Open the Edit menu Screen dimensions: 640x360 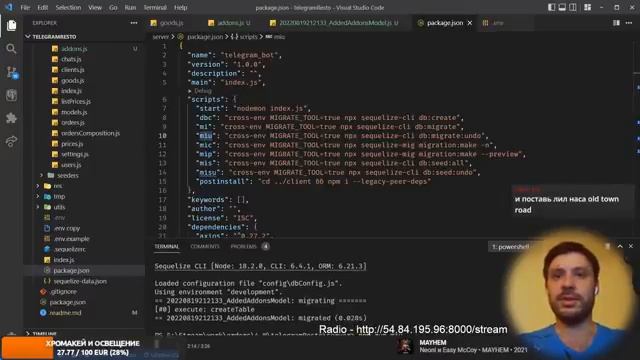click(x=42, y=7)
